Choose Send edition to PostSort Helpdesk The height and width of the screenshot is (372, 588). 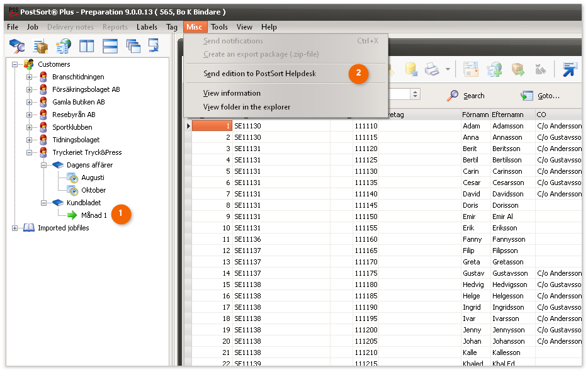click(x=259, y=74)
